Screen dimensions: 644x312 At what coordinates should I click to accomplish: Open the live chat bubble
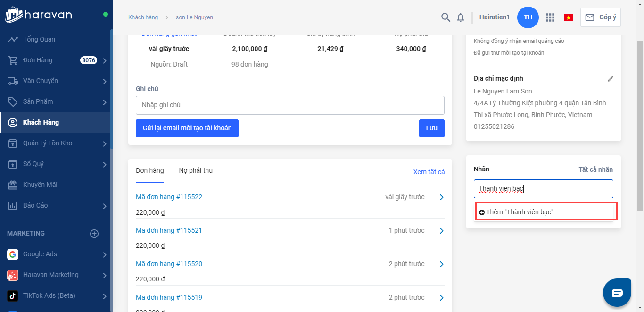617,293
